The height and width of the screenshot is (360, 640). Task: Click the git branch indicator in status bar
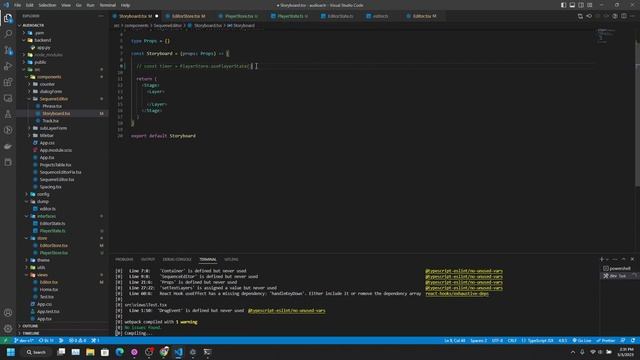(24, 340)
